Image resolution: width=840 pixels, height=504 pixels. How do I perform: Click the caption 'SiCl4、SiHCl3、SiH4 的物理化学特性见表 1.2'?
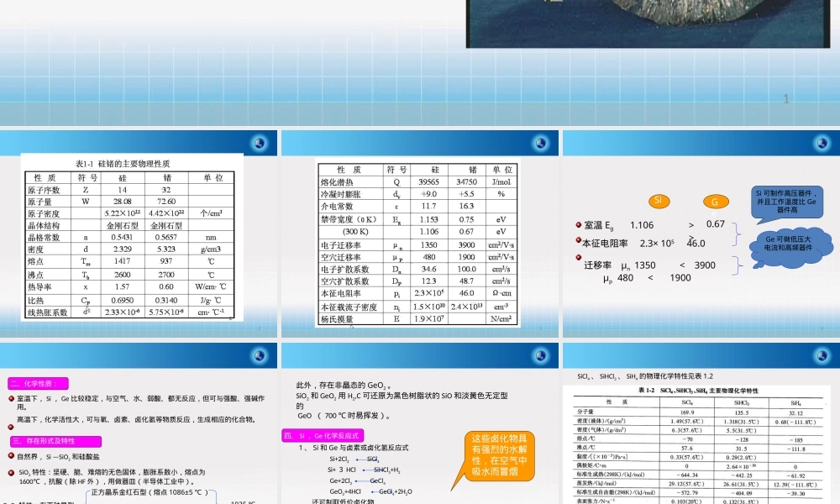(645, 376)
